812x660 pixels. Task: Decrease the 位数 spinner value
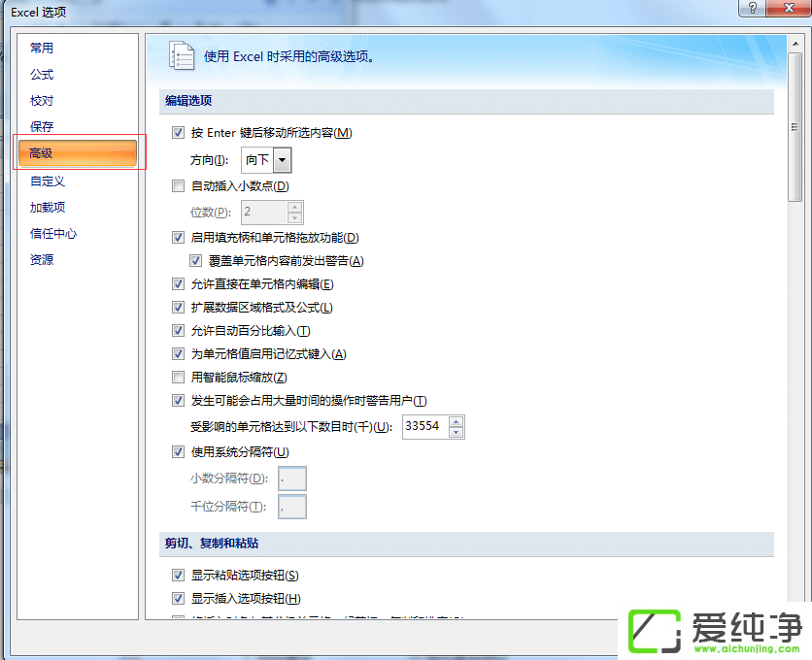tap(294, 218)
